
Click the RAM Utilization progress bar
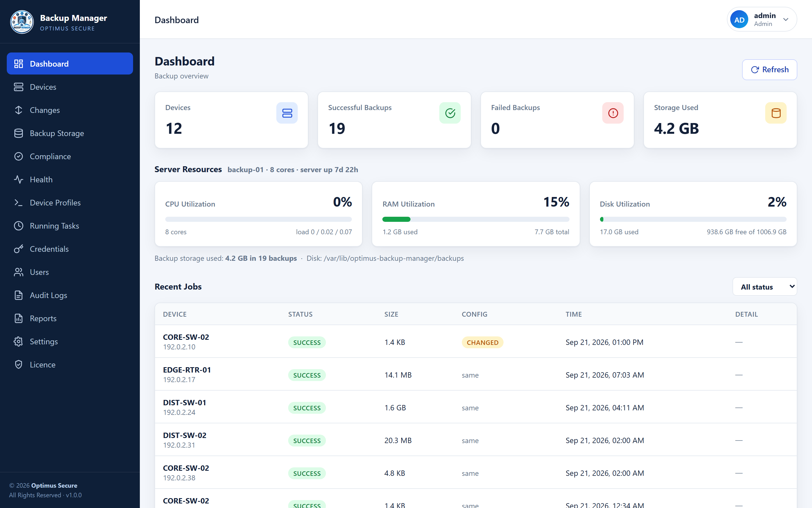475,219
